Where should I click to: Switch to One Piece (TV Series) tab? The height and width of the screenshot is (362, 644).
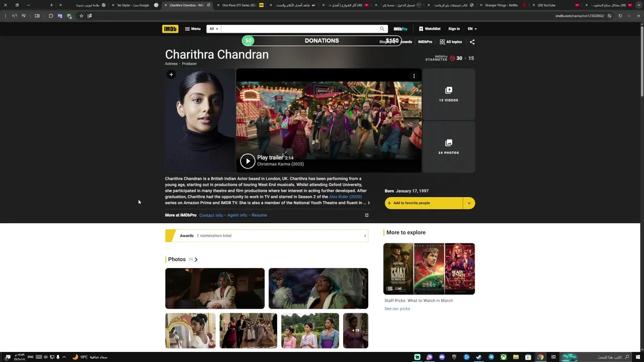tap(239, 5)
